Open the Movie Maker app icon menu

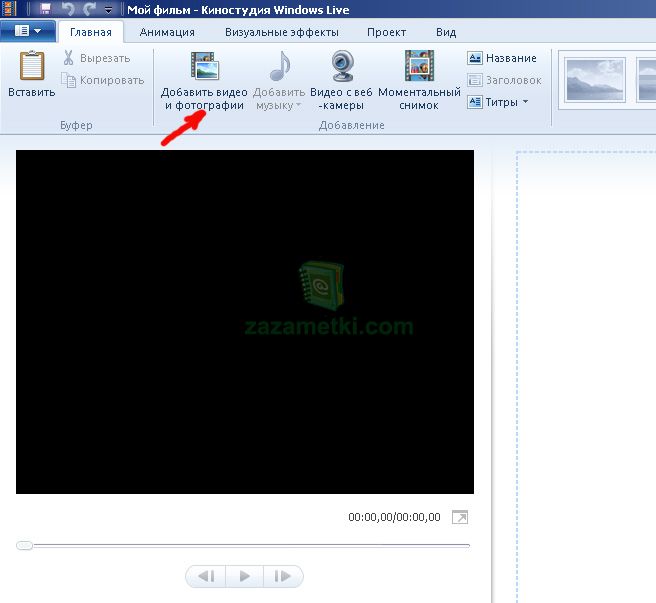point(9,9)
